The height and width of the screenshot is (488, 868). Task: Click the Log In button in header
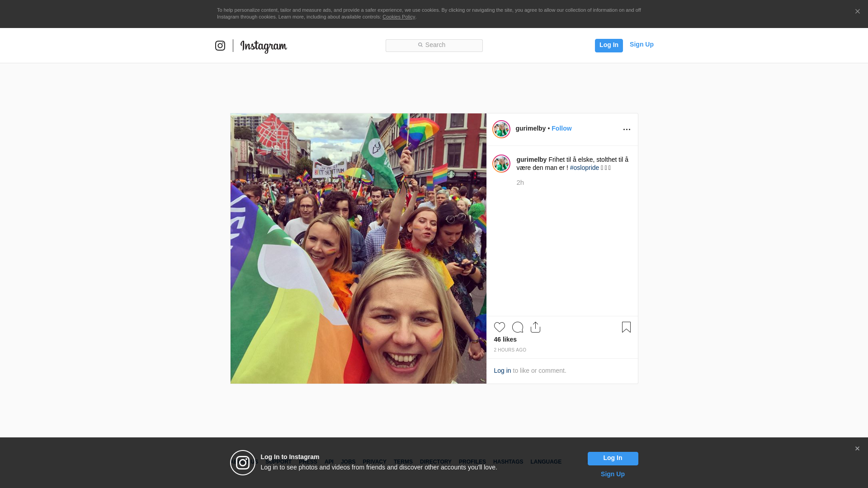609,45
